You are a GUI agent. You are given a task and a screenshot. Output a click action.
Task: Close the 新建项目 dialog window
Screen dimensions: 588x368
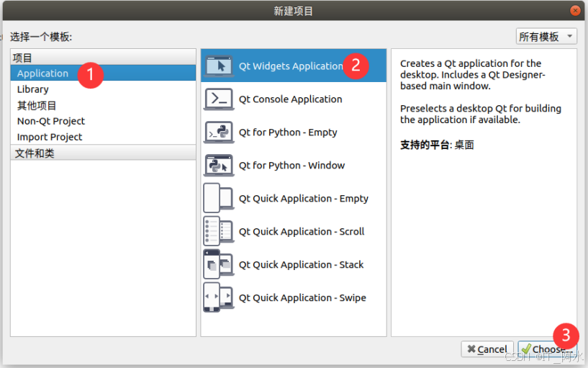pos(575,11)
